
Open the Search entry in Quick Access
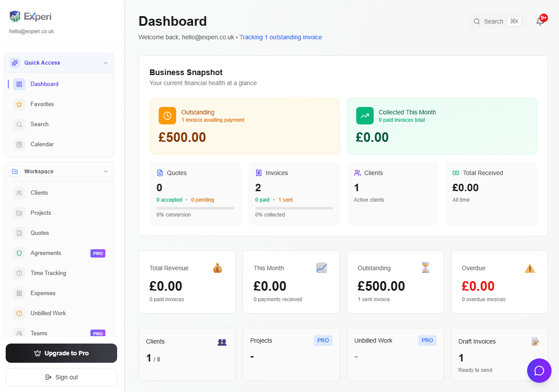[x=39, y=124]
